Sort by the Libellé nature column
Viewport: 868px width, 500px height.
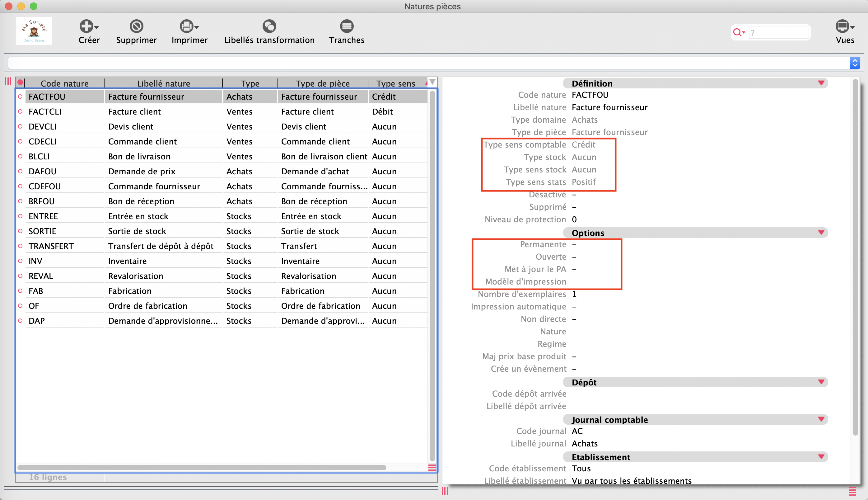[163, 83]
